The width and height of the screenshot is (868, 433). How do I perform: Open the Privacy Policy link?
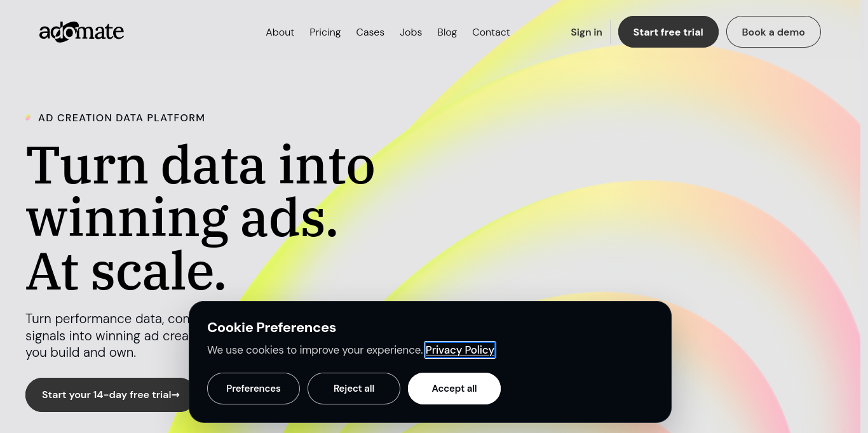(x=460, y=350)
